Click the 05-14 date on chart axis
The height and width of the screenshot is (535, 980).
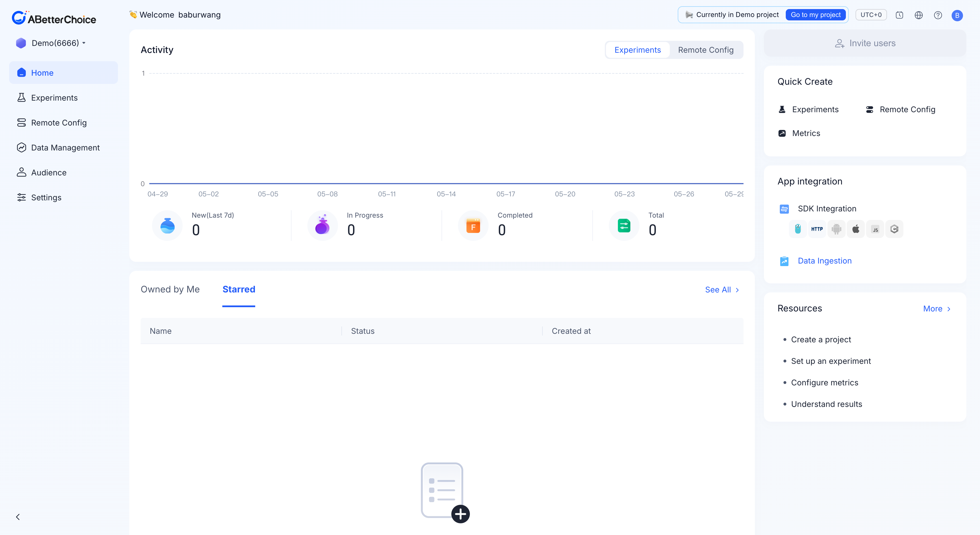(x=446, y=194)
